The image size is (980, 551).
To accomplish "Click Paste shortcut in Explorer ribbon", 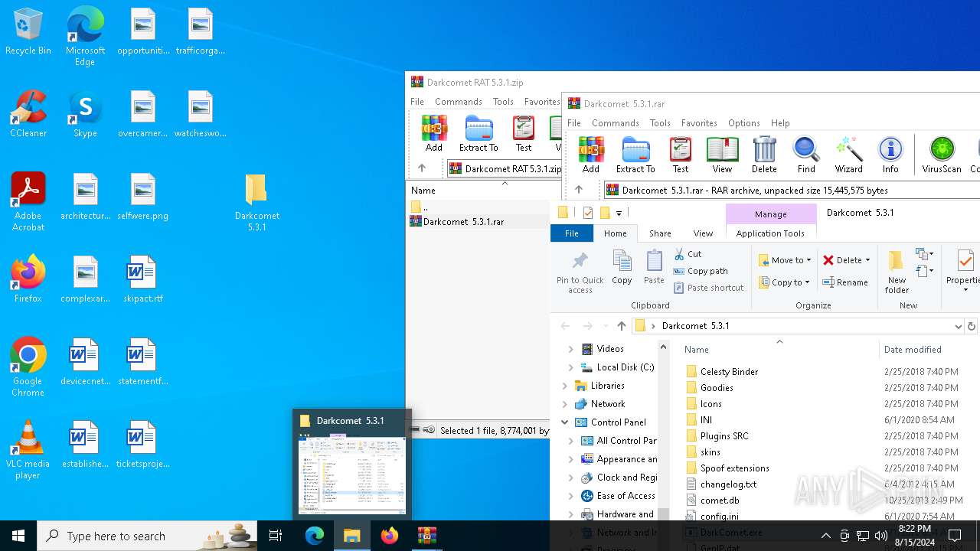I will pyautogui.click(x=709, y=288).
